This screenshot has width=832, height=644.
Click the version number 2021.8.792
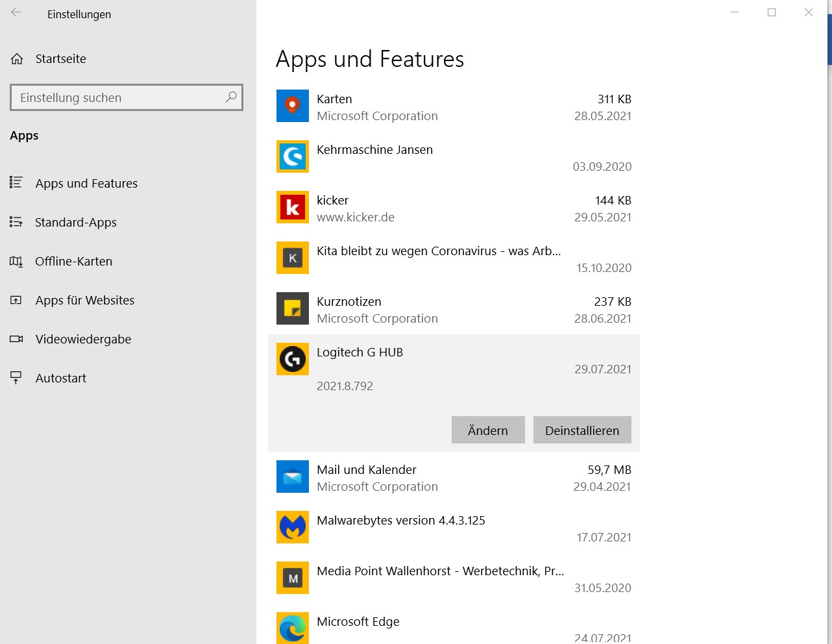coord(345,386)
